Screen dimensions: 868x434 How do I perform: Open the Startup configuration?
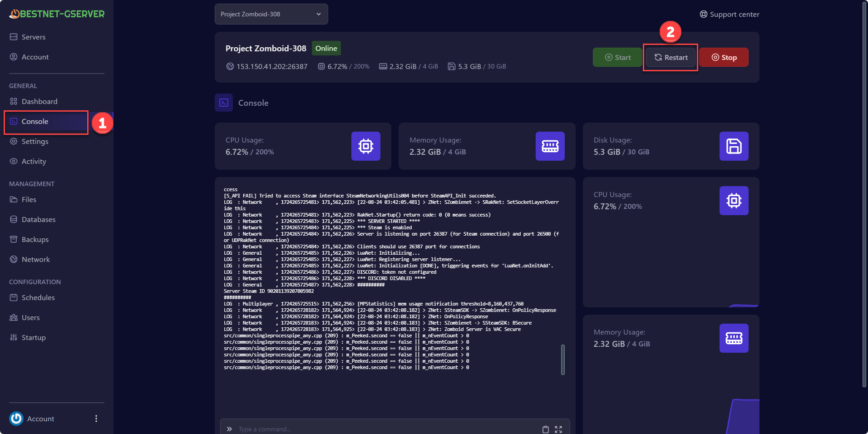pyautogui.click(x=34, y=337)
